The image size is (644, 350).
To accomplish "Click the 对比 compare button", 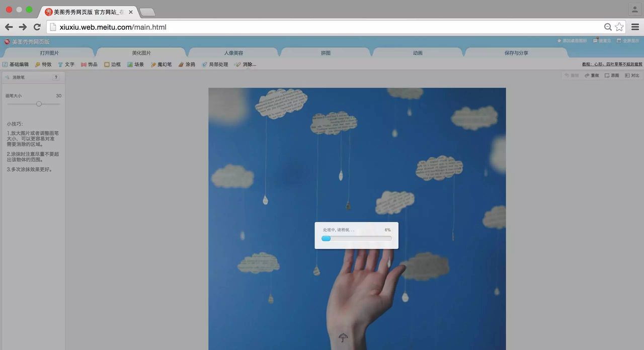I will pos(632,75).
